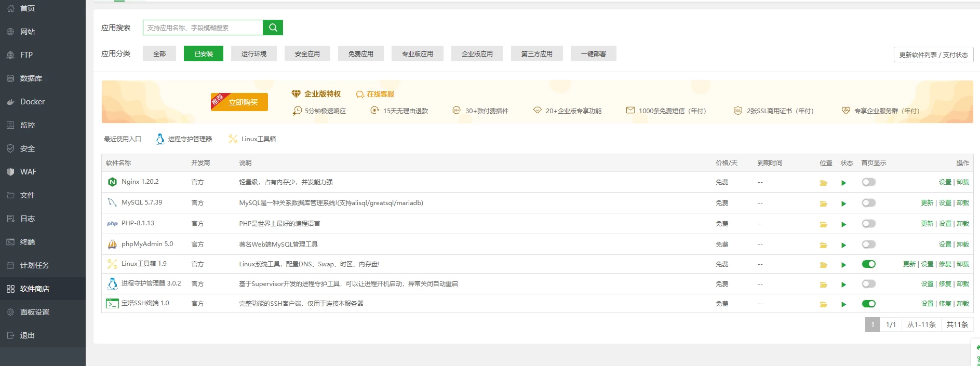Click the php logo icon in the list
Screen dimensions: 980x366
[112, 224]
